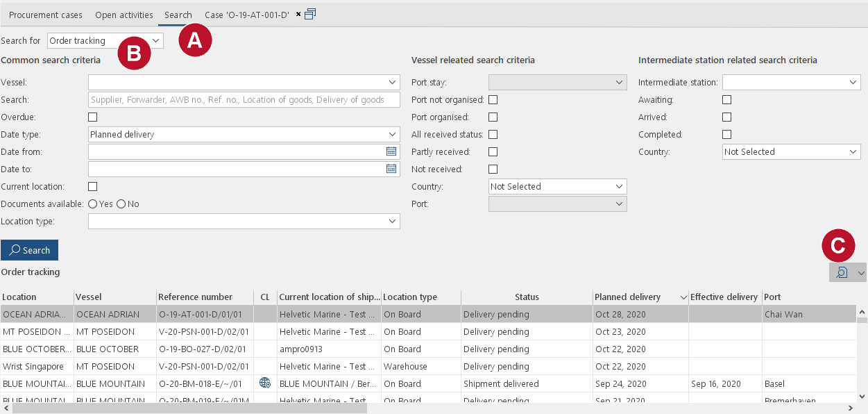868x414 pixels.
Task: Click the CL column header
Action: (265, 297)
